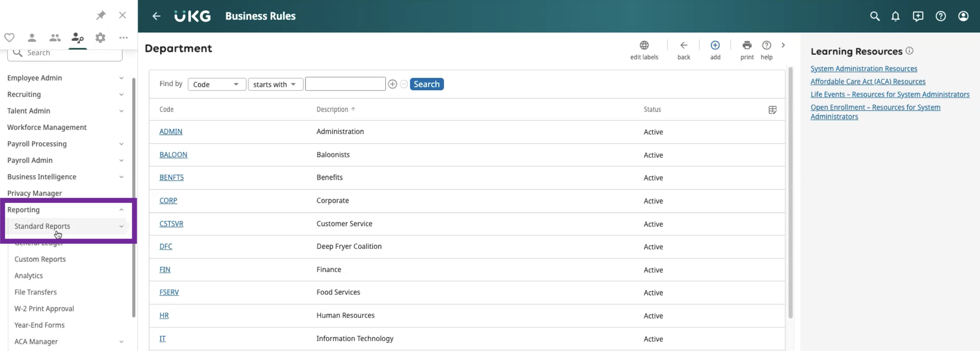
Task: Open the notifications bell
Action: pos(895,16)
